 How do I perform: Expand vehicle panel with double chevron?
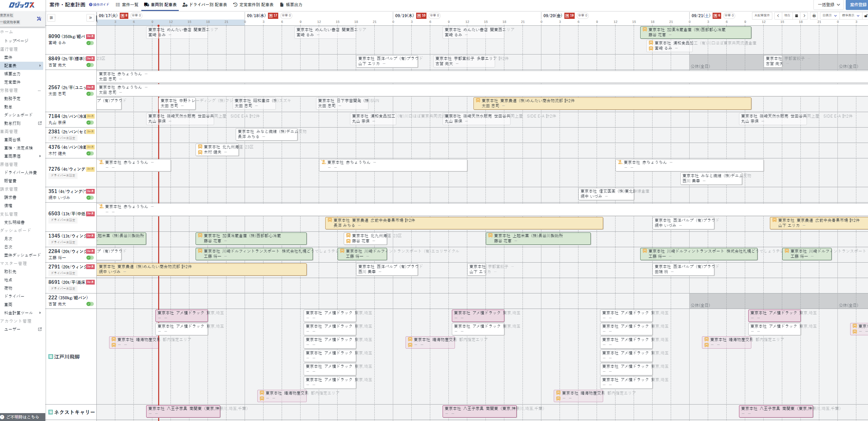tap(90, 18)
